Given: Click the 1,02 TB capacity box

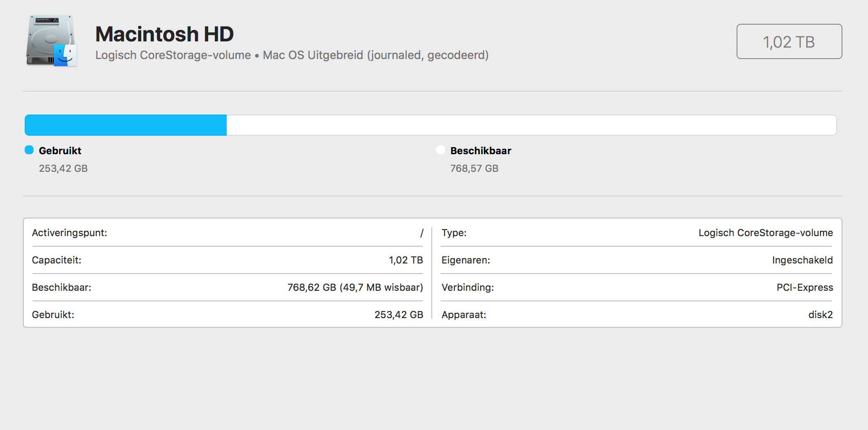Looking at the screenshot, I should click(789, 41).
